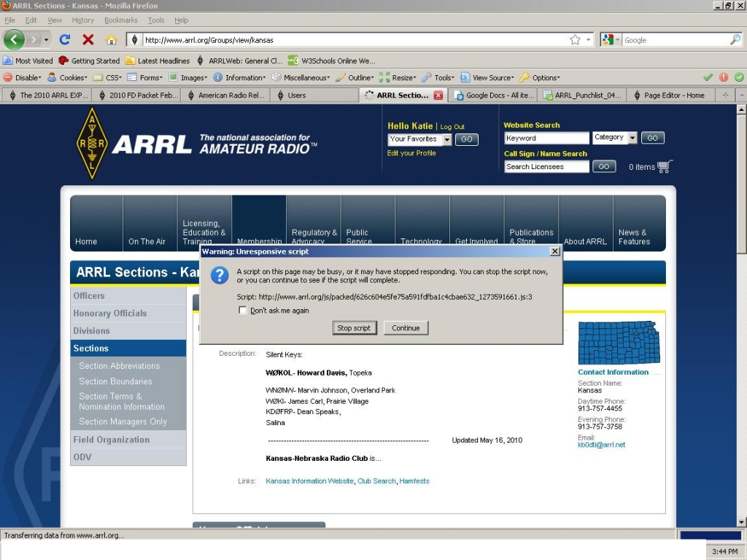Open the ARRLWeb: General Cl... bookmark
Viewport: 747px width, 560px height.
click(x=239, y=61)
